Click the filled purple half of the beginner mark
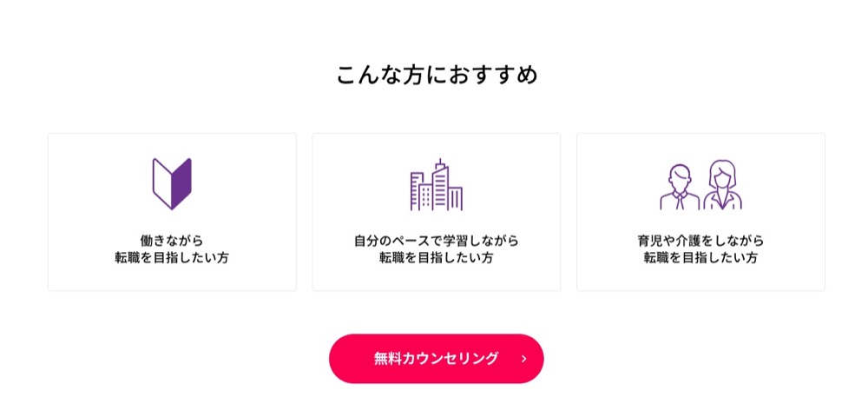Image resolution: width=868 pixels, height=417 pixels. click(181, 184)
